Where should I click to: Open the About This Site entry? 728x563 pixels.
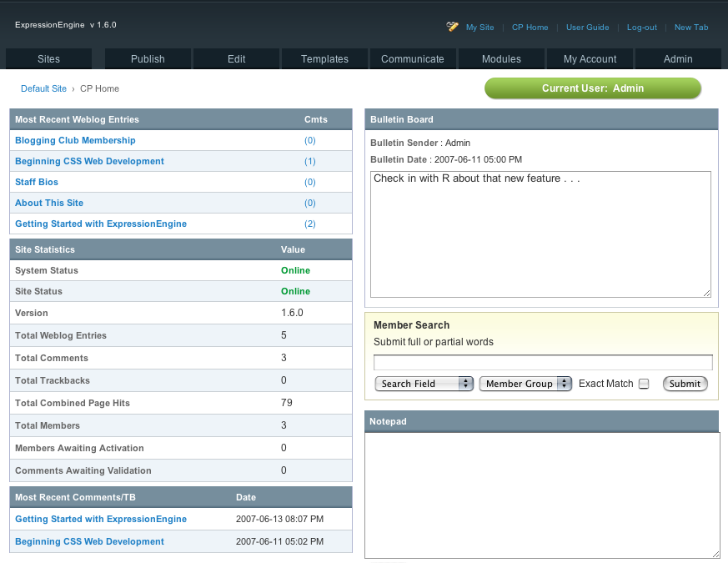click(49, 203)
